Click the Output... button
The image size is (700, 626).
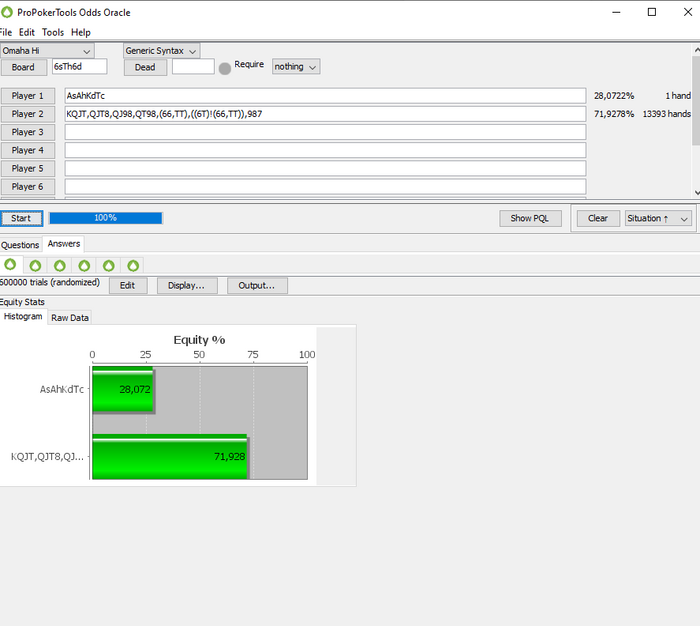257,286
